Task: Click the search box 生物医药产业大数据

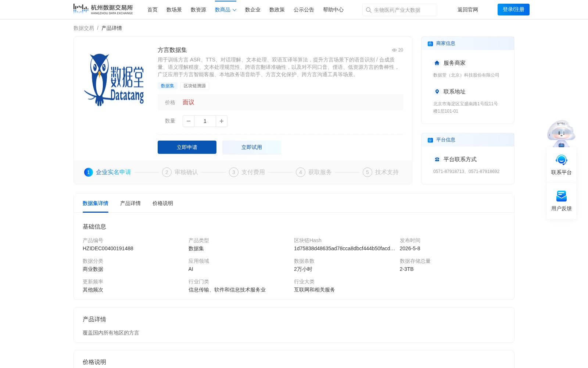Action: [399, 10]
